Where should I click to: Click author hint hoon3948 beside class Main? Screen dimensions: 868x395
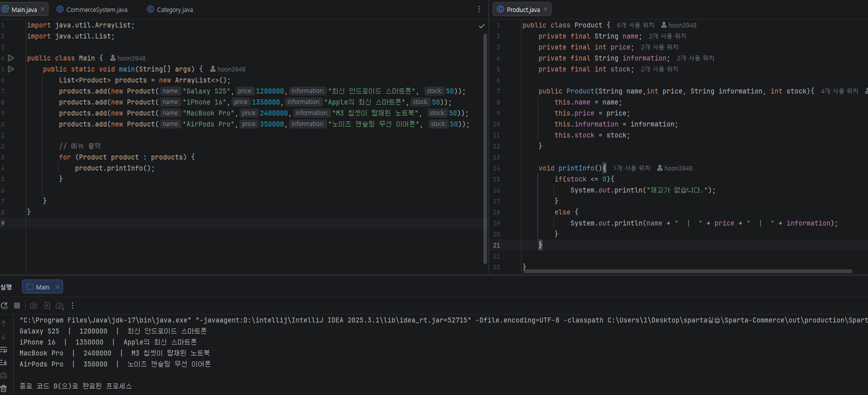[128, 58]
